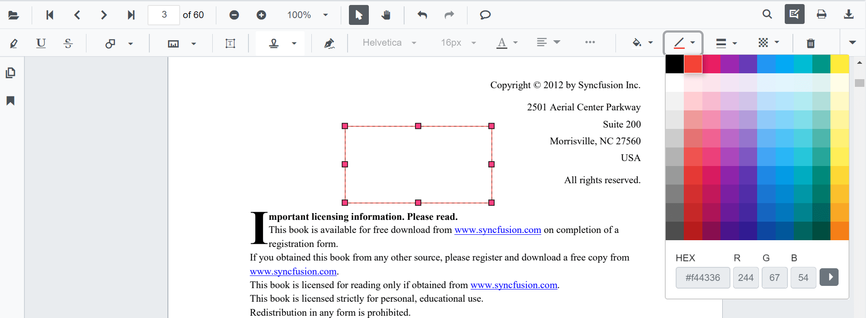Screen dimensions: 868x318
Task: Click the Open file folder icon
Action: coord(14,15)
